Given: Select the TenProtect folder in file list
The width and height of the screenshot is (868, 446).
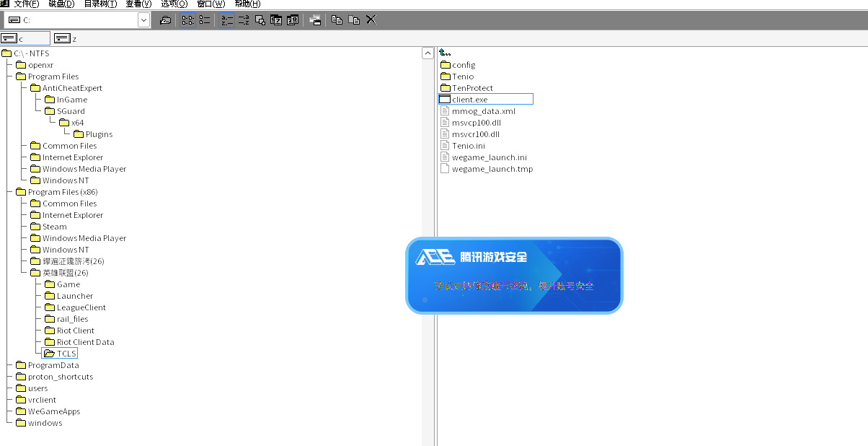Looking at the screenshot, I should (x=466, y=88).
